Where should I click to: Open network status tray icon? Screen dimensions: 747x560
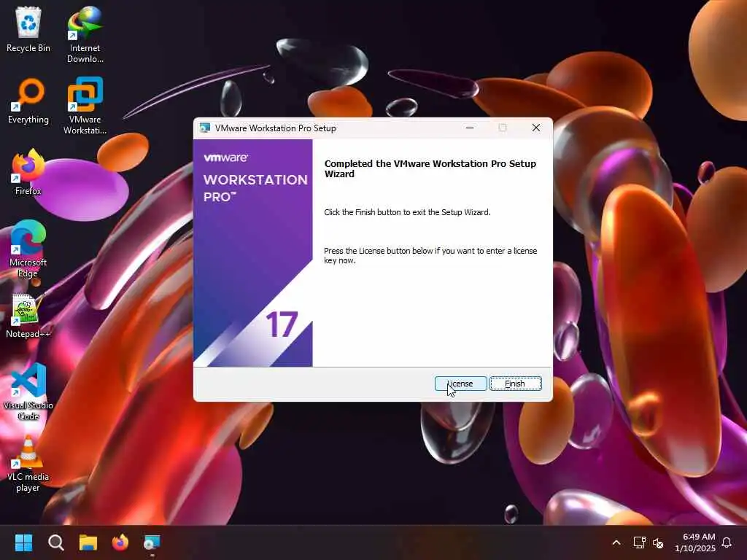pyautogui.click(x=639, y=542)
